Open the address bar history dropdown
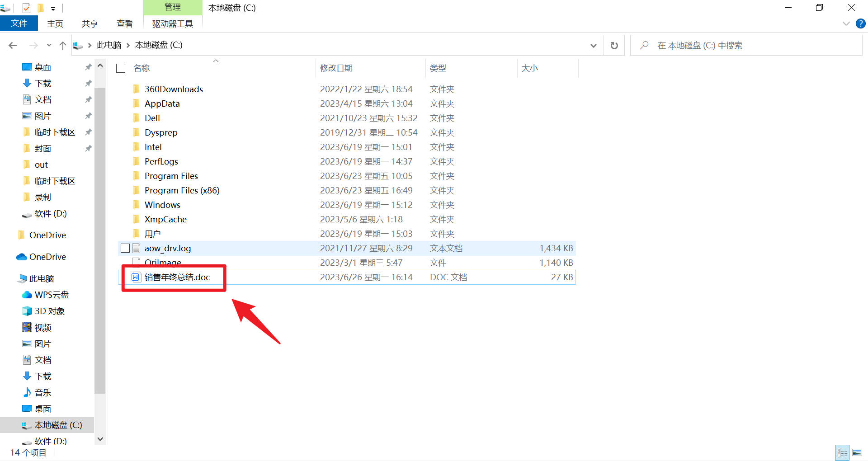Screen dimensions: 868x461 (x=593, y=45)
